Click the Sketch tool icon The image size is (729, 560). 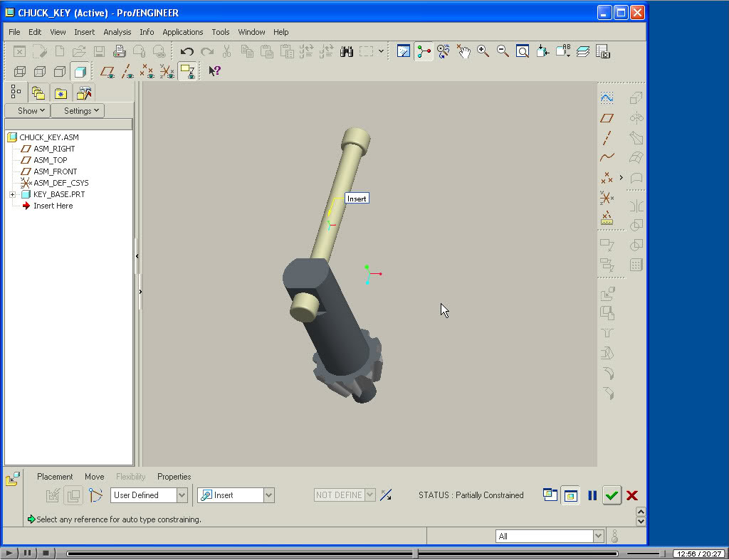coord(607,97)
